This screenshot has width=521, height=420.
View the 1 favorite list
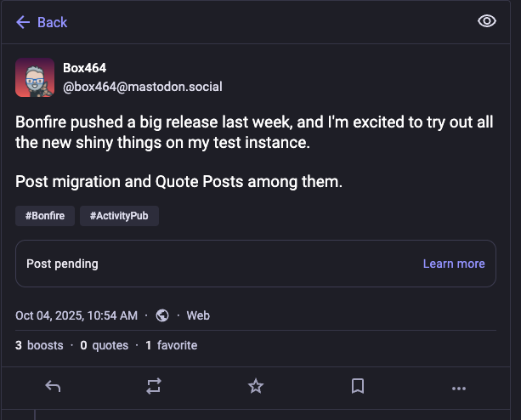[172, 345]
